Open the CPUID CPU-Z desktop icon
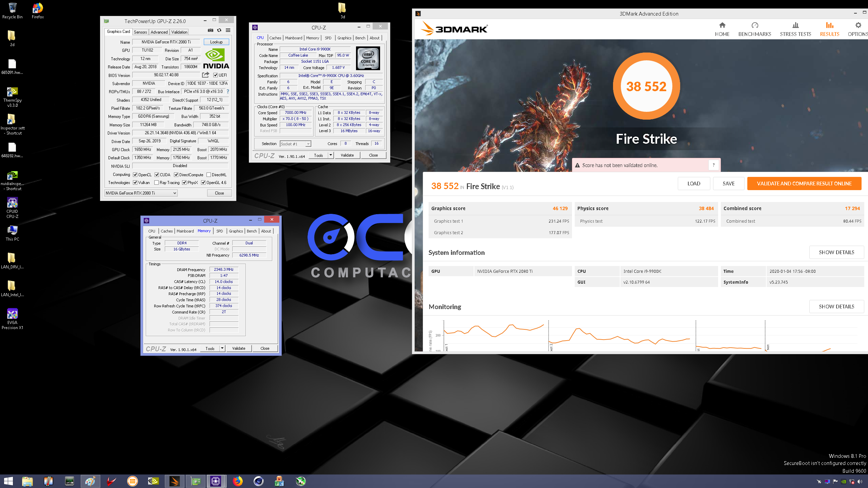 coord(12,208)
